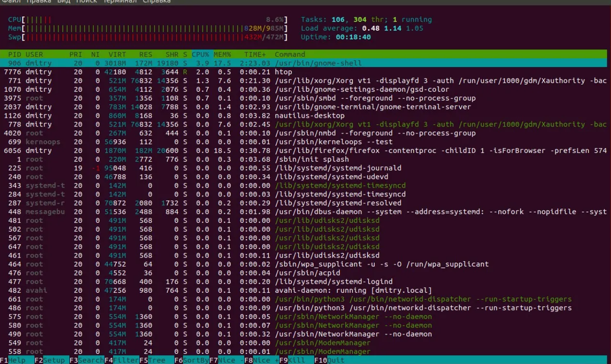Open the Файл terminal menu
This screenshot has height=364, width=611.
click(x=10, y=2)
